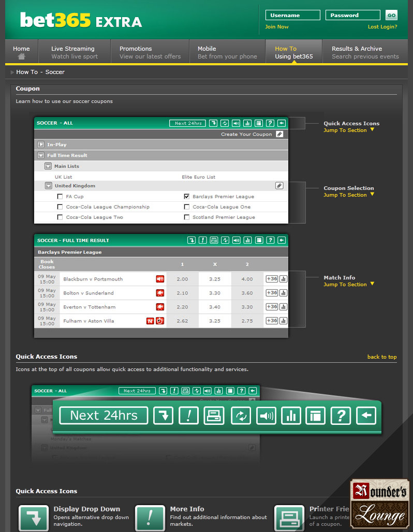The image size is (413, 532).
Task: Click the pencil icon beside Create Your Coupon
Action: coord(279,134)
